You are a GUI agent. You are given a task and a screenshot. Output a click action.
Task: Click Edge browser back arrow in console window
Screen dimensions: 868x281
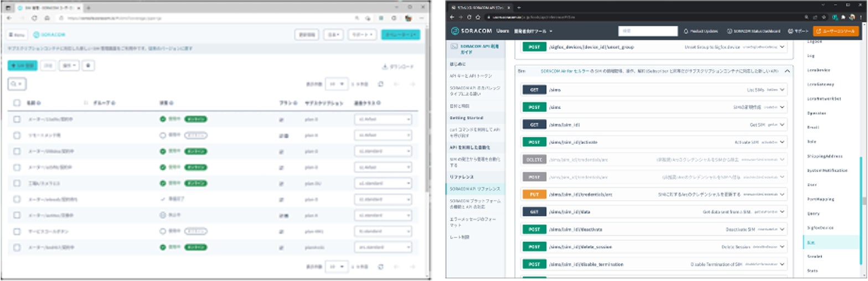9,18
